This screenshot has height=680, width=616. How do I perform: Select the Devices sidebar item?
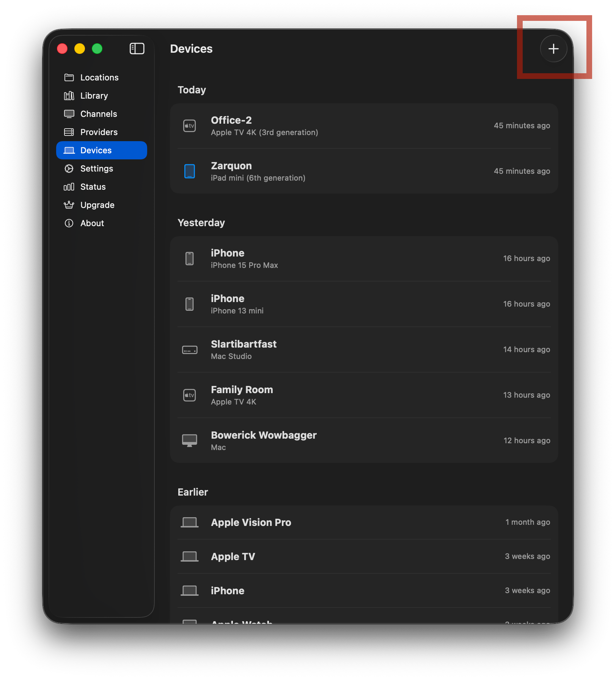[x=101, y=150]
